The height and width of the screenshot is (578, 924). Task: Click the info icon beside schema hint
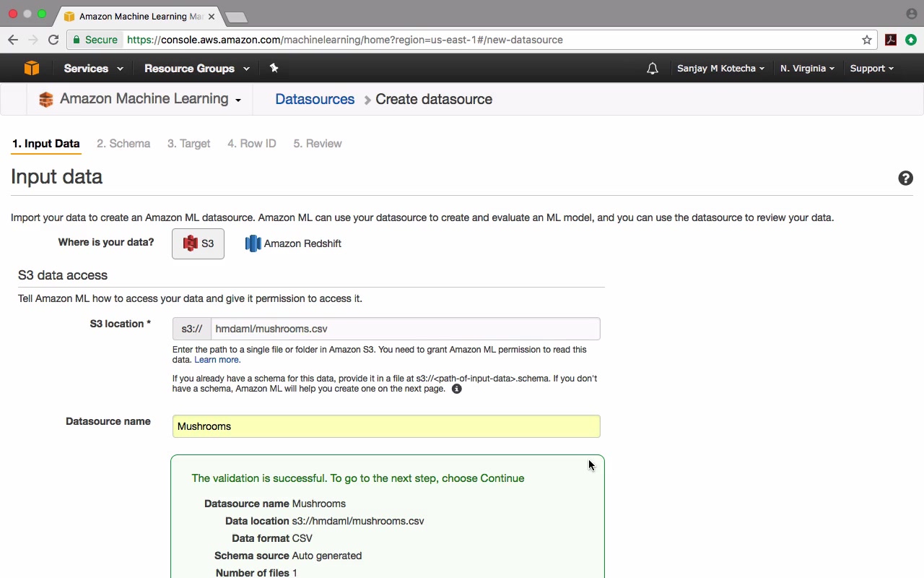[456, 389]
